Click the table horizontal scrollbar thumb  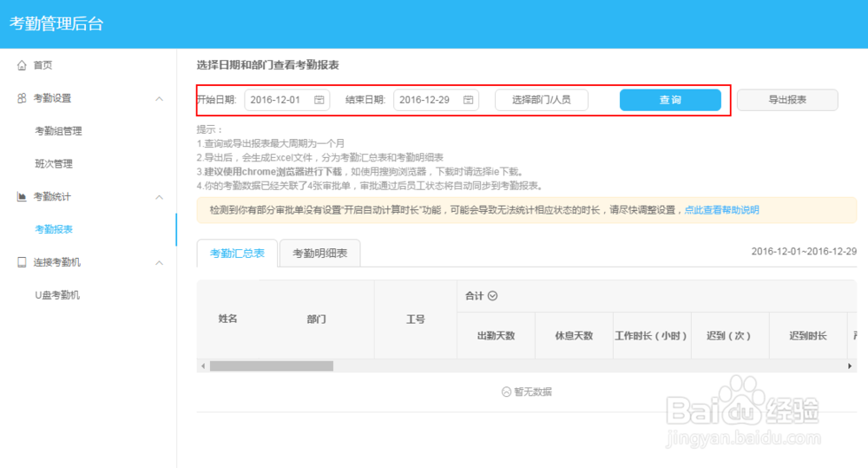pos(271,366)
